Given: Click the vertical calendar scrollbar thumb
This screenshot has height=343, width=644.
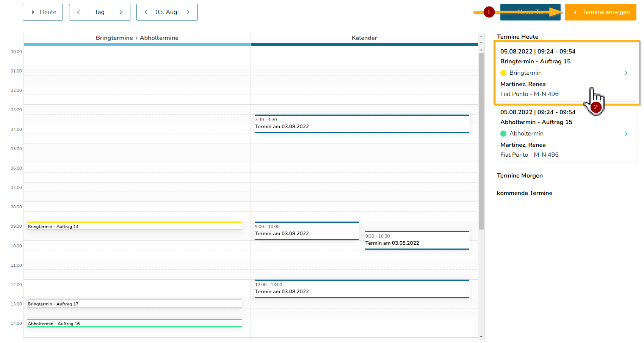Looking at the screenshot, I should tap(481, 141).
